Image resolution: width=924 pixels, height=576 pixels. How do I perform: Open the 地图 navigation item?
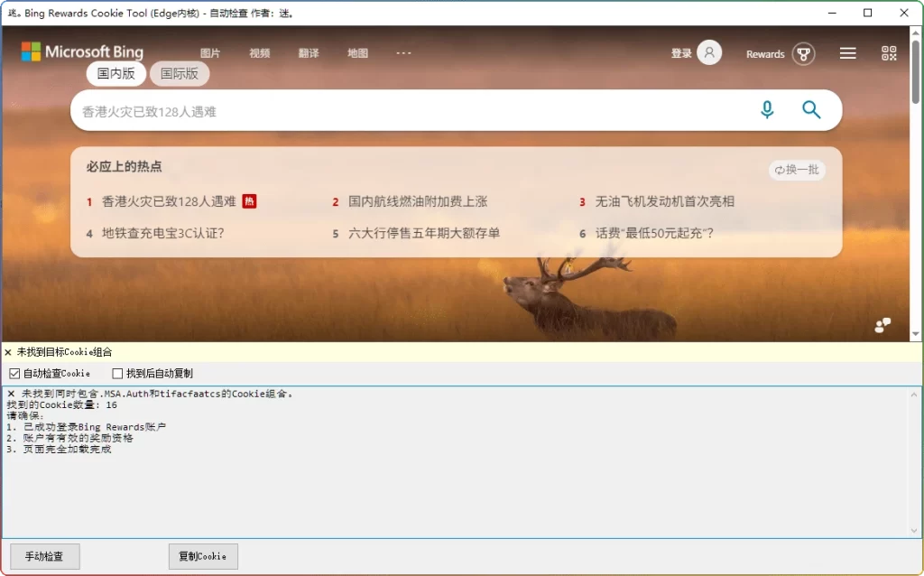pyautogui.click(x=357, y=53)
